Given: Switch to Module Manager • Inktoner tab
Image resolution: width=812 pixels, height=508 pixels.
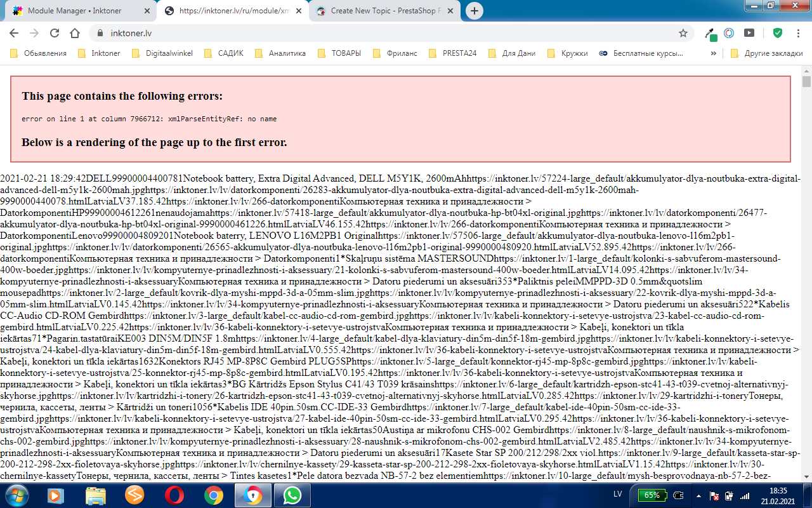Looking at the screenshot, I should click(x=81, y=11).
